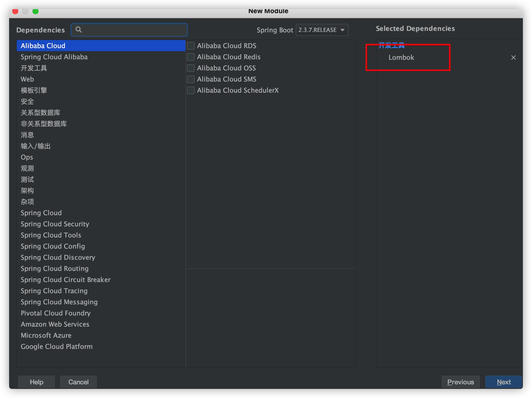The image size is (532, 398).
Task: Click the search magnifier icon
Action: pos(79,30)
